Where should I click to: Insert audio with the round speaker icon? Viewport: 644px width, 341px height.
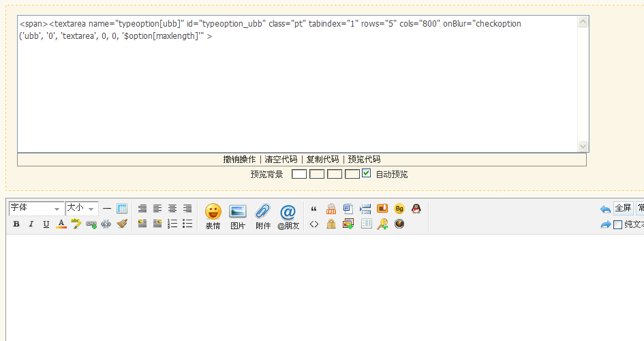coord(399,224)
